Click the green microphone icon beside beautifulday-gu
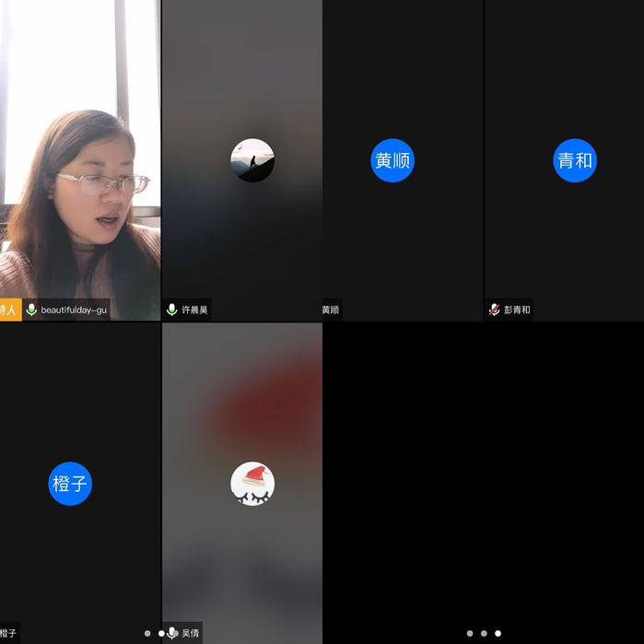This screenshot has height=644, width=644. (x=32, y=310)
